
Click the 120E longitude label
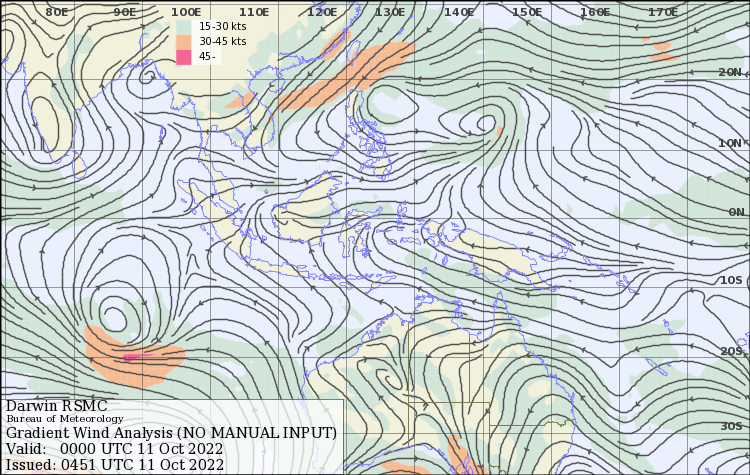click(322, 12)
